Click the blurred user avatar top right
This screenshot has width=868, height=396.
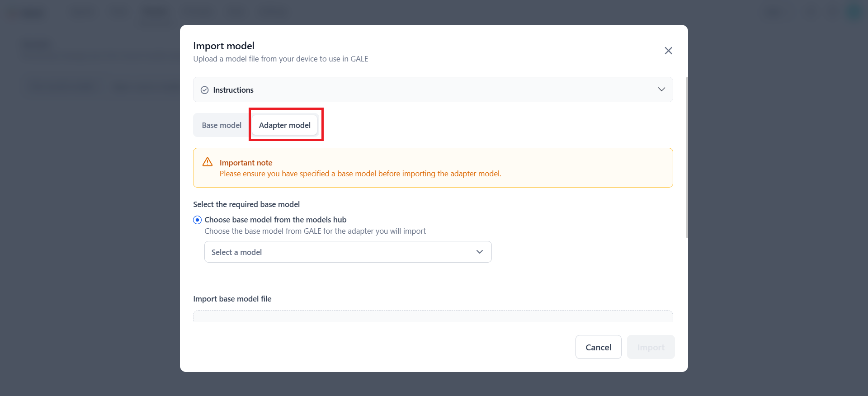854,12
